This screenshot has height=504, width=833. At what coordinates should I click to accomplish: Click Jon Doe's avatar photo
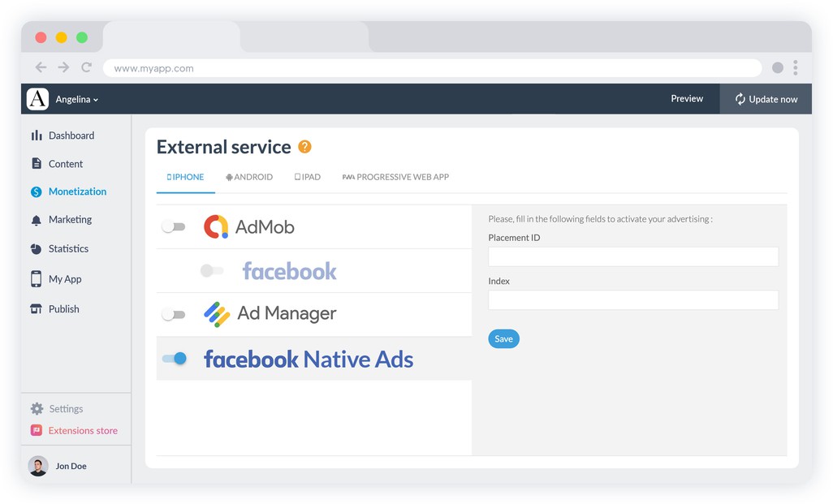tap(38, 466)
